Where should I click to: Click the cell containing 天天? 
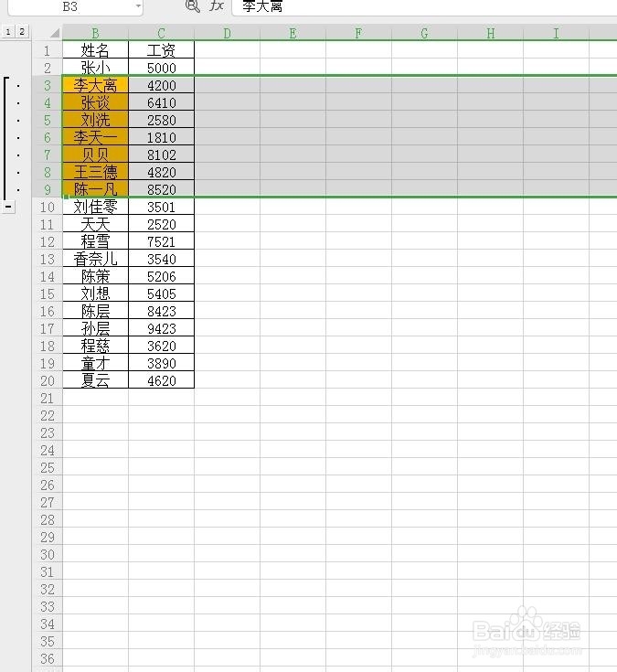point(96,224)
